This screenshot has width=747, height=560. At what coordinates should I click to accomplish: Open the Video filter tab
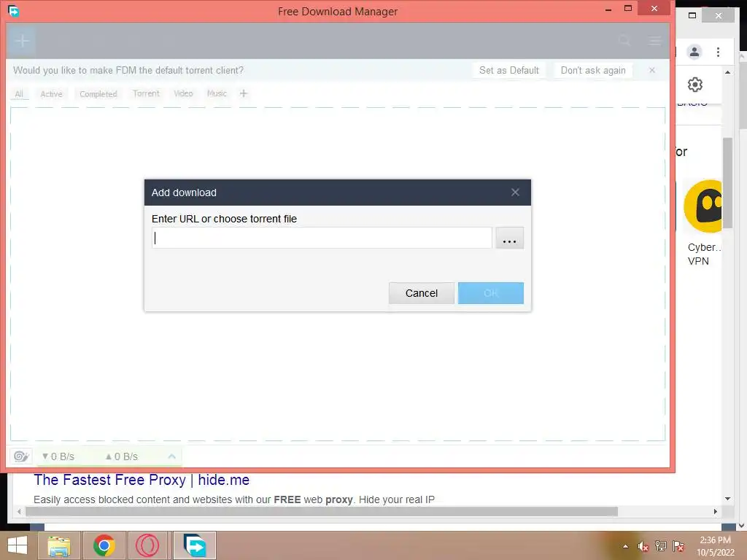[183, 93]
